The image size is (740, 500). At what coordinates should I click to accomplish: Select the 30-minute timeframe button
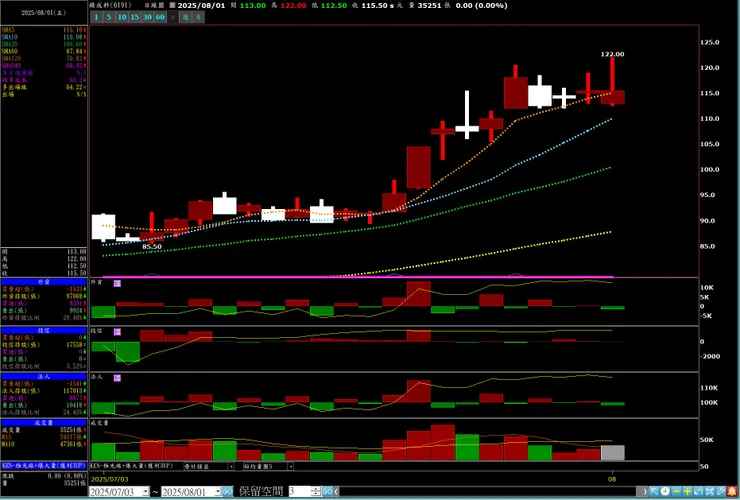[x=147, y=17]
